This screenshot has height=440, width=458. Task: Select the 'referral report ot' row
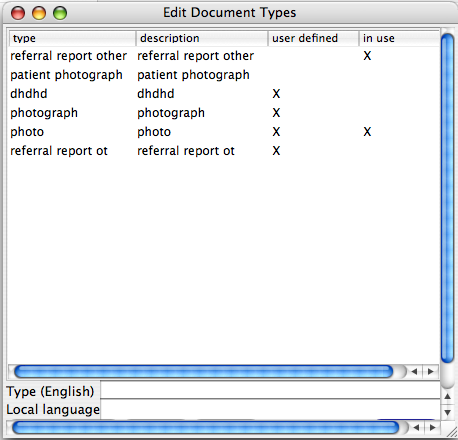(x=224, y=151)
